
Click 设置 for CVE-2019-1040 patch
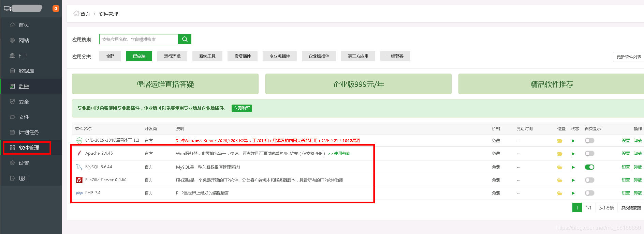(x=626, y=141)
